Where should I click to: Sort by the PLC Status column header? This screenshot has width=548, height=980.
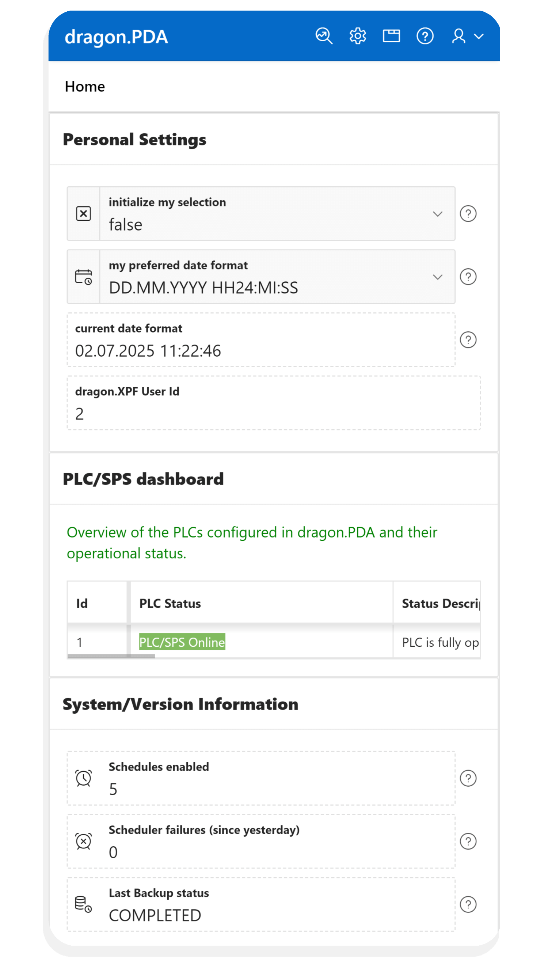click(x=170, y=603)
